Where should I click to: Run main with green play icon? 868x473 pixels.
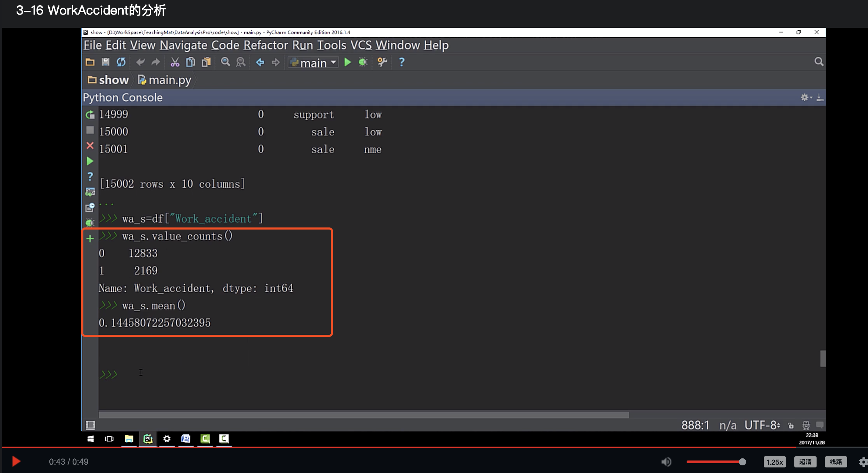coord(347,62)
